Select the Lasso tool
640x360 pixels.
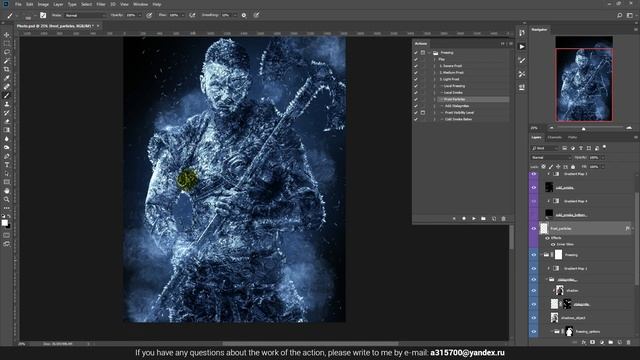tap(7, 52)
